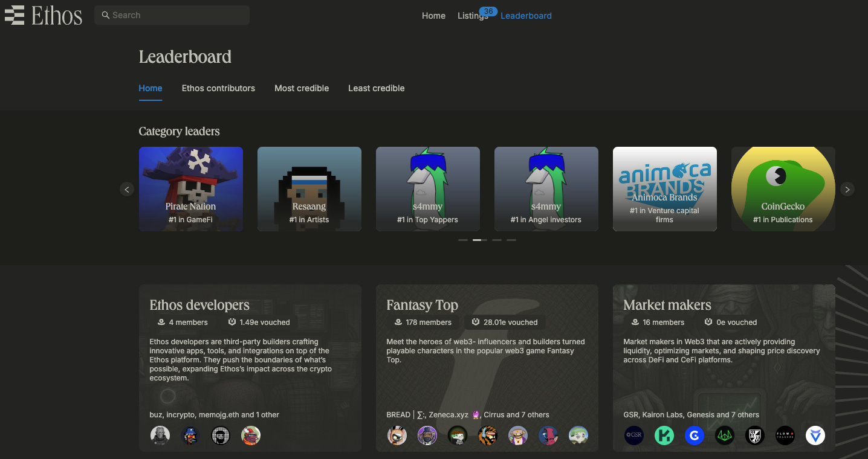The image size is (868, 459).
Task: Click seventh avatar in Fantasy Top
Action: tap(578, 435)
